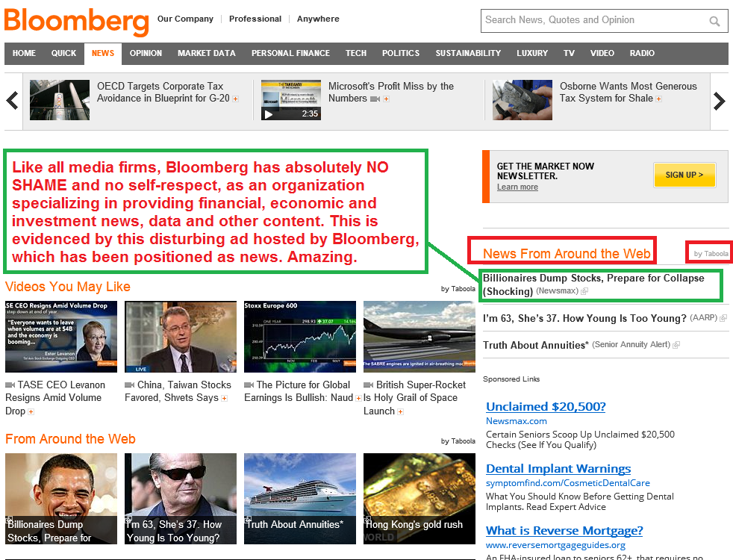Expand plus icon after Bullish: Naud
This screenshot has height=560, width=733.
[x=358, y=398]
